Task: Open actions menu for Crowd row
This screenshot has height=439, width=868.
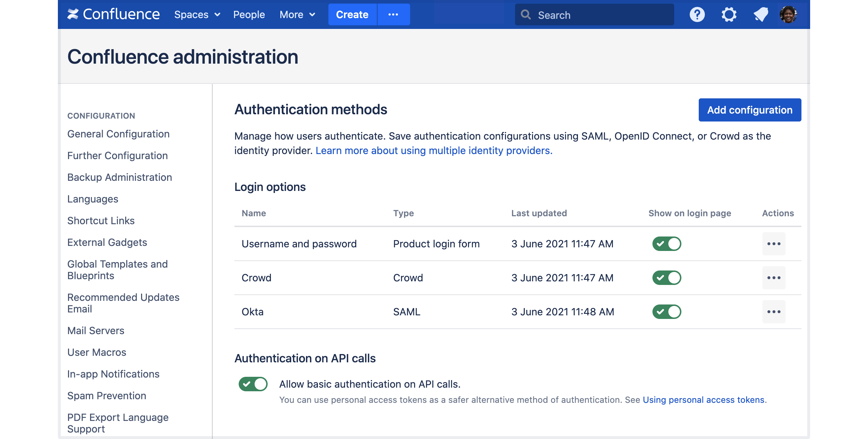Action: pyautogui.click(x=774, y=278)
